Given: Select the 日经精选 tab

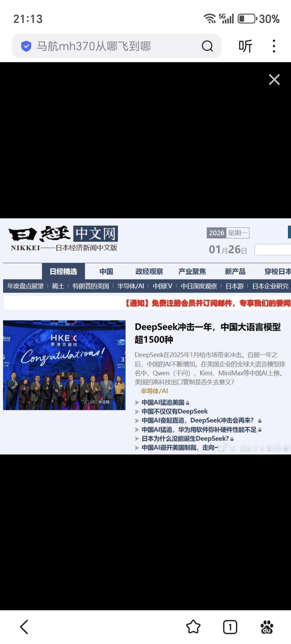Looking at the screenshot, I should 63,271.
